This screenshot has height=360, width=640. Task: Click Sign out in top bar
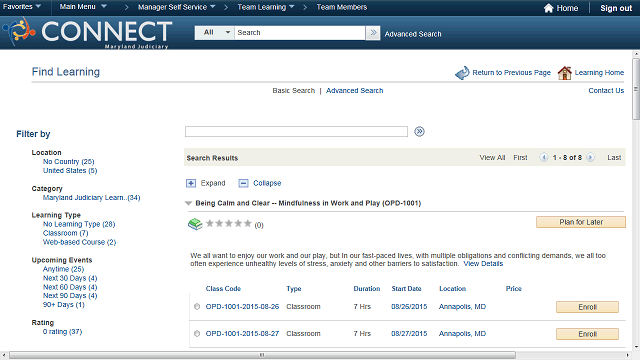616,8
